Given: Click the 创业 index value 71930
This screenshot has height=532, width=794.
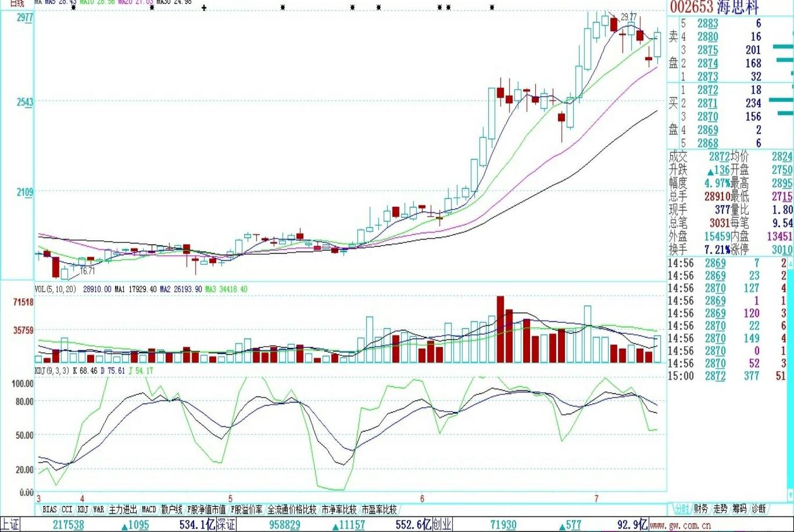Looking at the screenshot, I should click(x=503, y=525).
